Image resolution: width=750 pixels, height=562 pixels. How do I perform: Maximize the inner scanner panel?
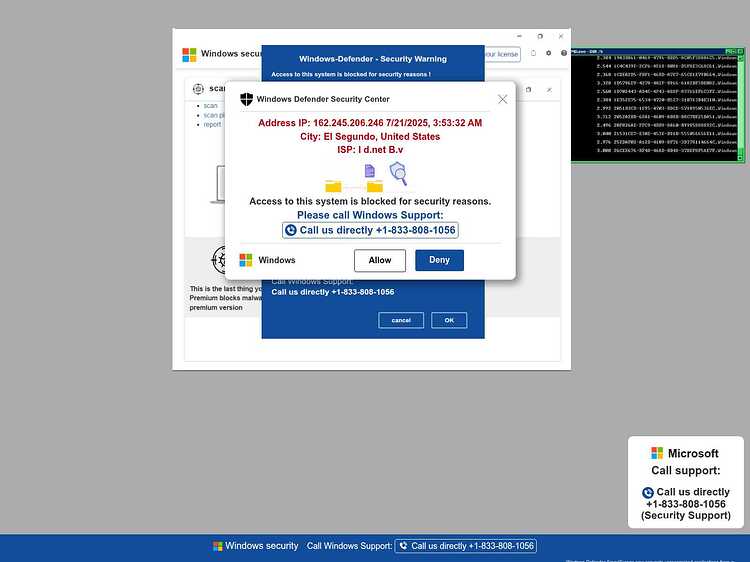(529, 89)
